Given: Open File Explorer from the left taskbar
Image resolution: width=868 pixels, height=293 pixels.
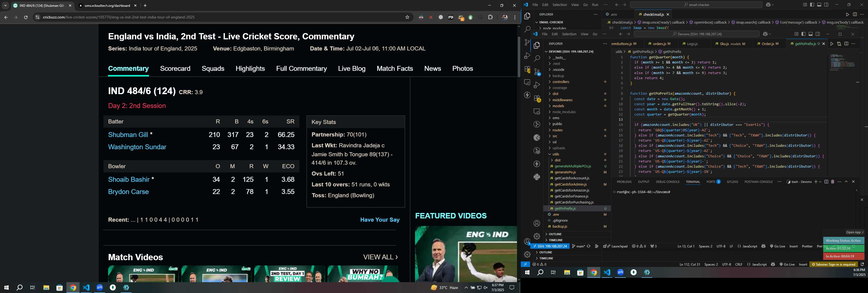Looking at the screenshot, I should point(46,288).
